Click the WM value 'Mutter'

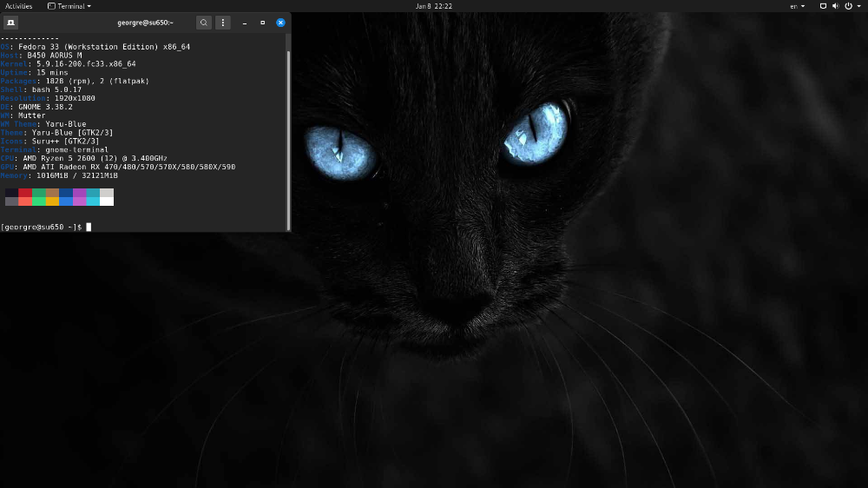[31, 115]
